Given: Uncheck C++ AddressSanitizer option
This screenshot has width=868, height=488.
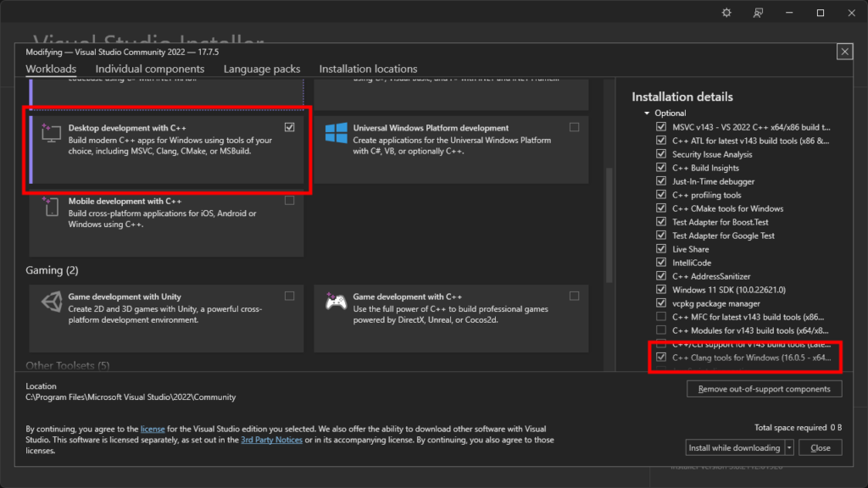Looking at the screenshot, I should pos(661,276).
